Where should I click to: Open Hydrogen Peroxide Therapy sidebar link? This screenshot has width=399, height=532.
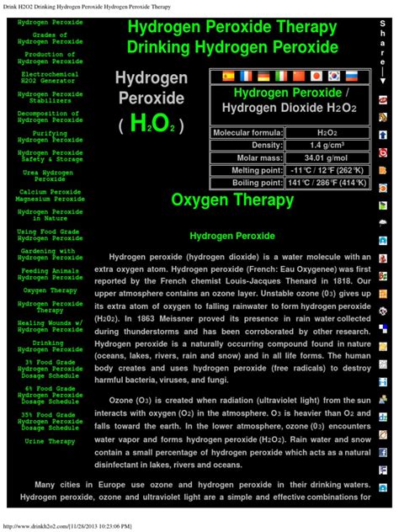(x=51, y=307)
